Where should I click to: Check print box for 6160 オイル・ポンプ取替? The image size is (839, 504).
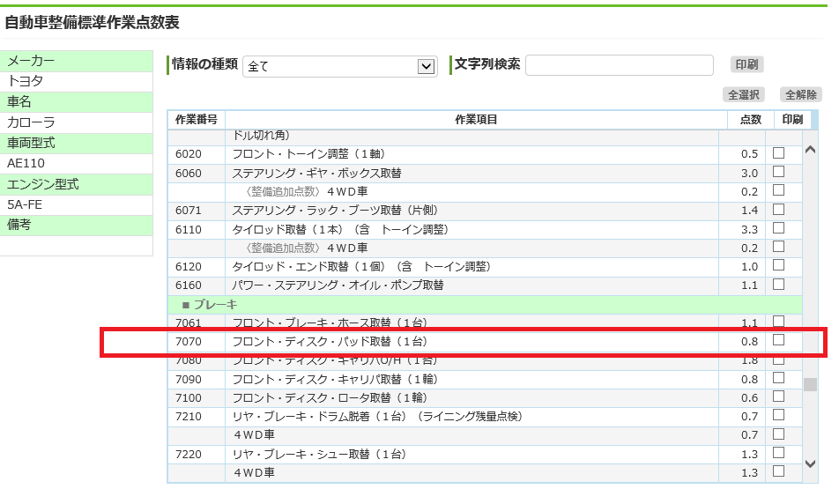tap(778, 284)
